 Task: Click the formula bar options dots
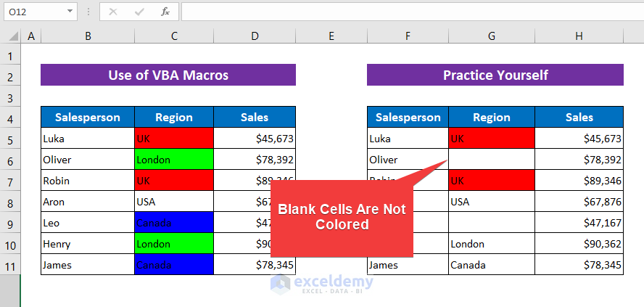pyautogui.click(x=88, y=12)
